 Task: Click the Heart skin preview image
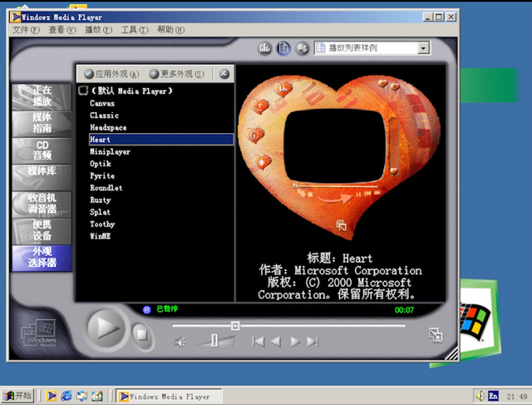click(x=339, y=156)
